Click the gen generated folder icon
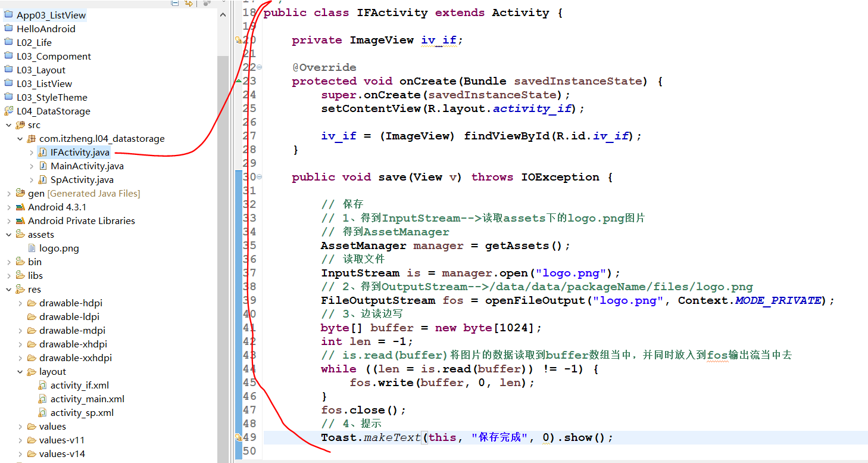868x463 pixels. point(20,193)
